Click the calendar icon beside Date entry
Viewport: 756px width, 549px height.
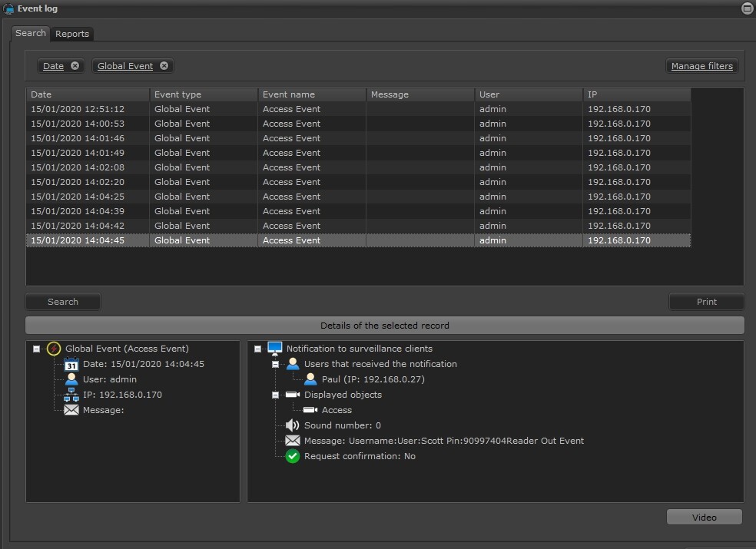click(x=71, y=365)
